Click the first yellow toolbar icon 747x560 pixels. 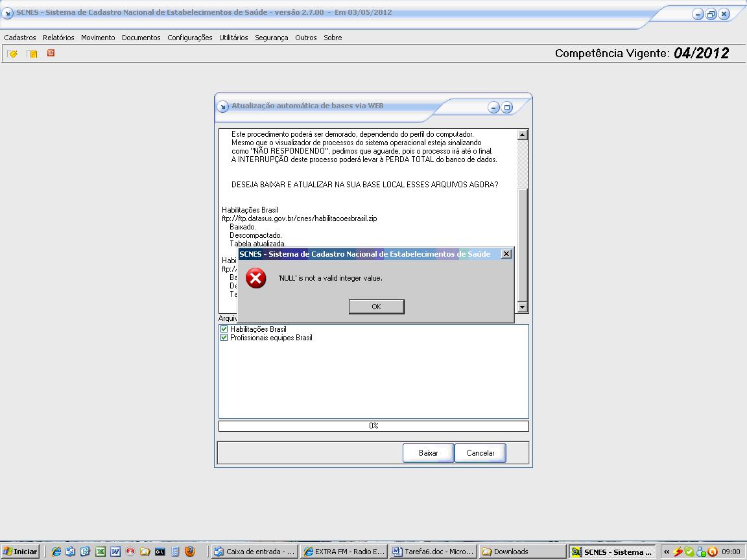click(x=12, y=54)
